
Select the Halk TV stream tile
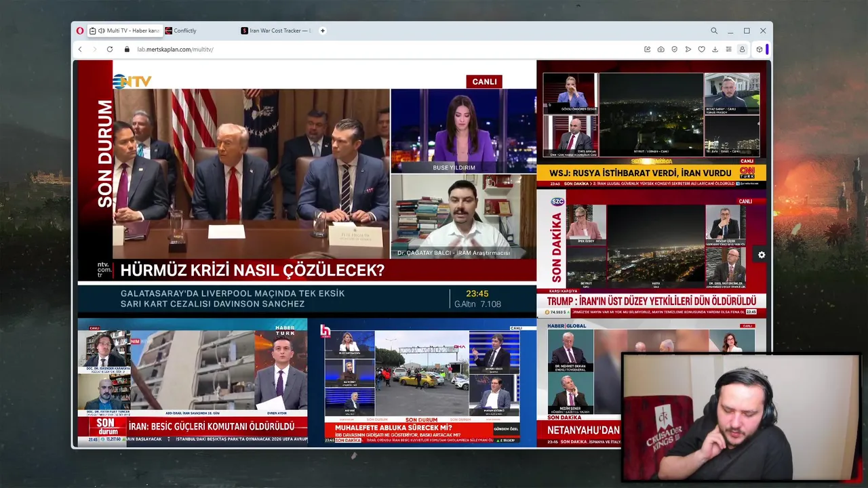click(x=422, y=382)
